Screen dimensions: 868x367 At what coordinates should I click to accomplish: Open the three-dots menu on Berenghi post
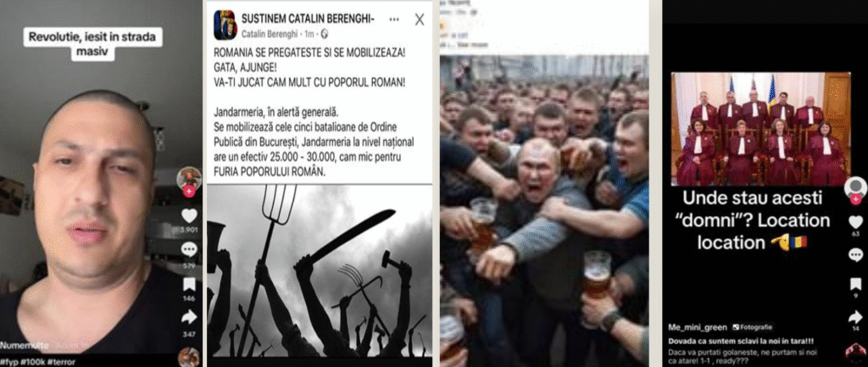(x=394, y=19)
